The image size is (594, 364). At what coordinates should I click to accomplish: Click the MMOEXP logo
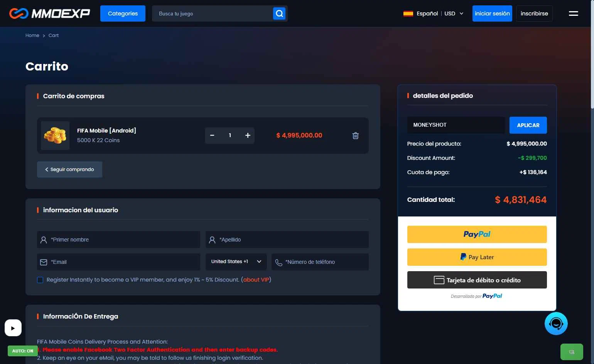pyautogui.click(x=50, y=13)
